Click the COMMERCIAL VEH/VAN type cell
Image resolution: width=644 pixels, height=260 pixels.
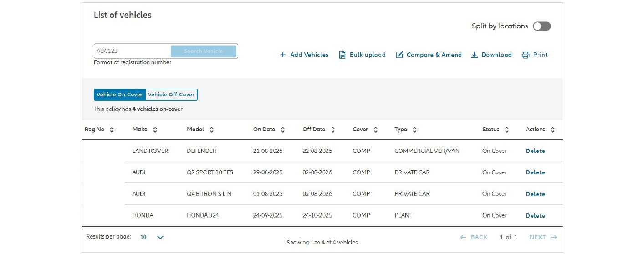pyautogui.click(x=427, y=151)
